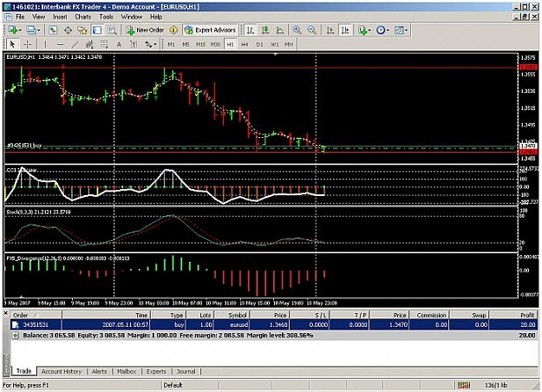Switch chart to W1 timeframe
The image size is (542, 392).
tap(274, 44)
